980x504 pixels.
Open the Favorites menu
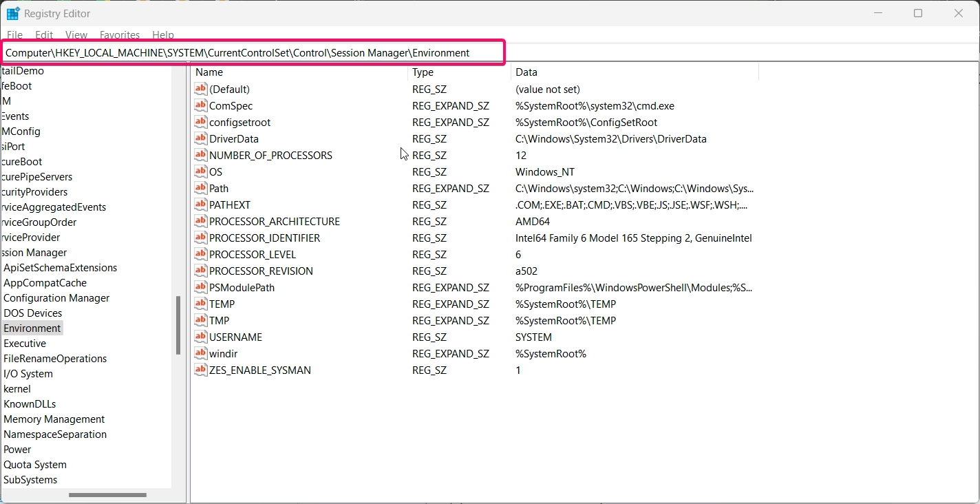(x=120, y=34)
